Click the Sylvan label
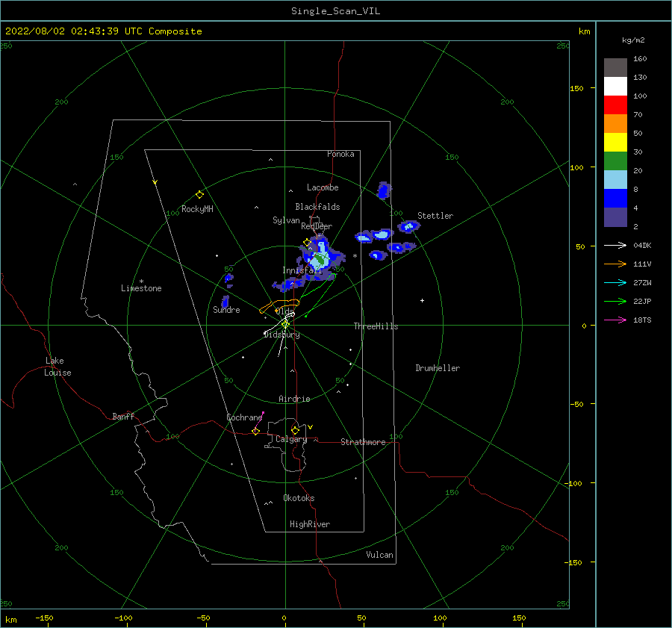This screenshot has width=672, height=628. click(286, 220)
